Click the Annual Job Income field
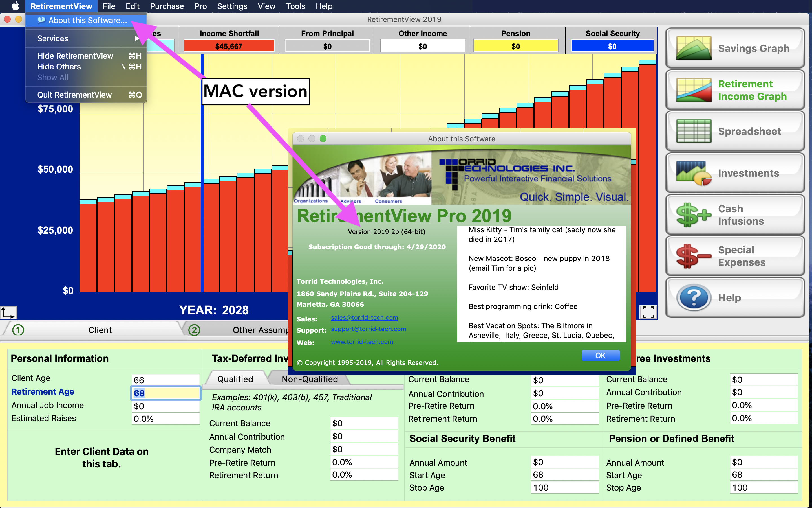The image size is (812, 508). click(x=166, y=406)
